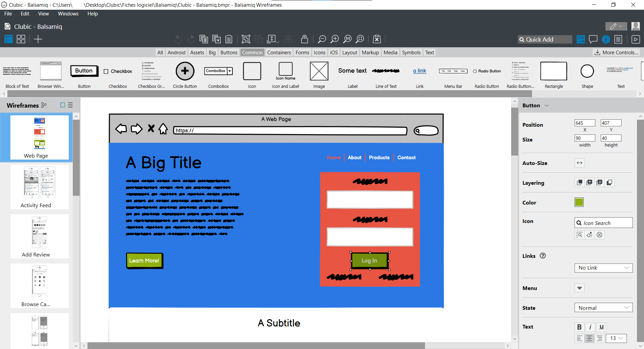Select the Markup controls category

[x=370, y=52]
